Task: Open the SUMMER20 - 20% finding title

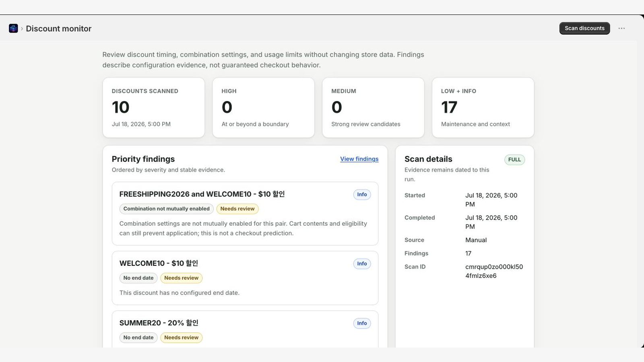Action: 159,323
